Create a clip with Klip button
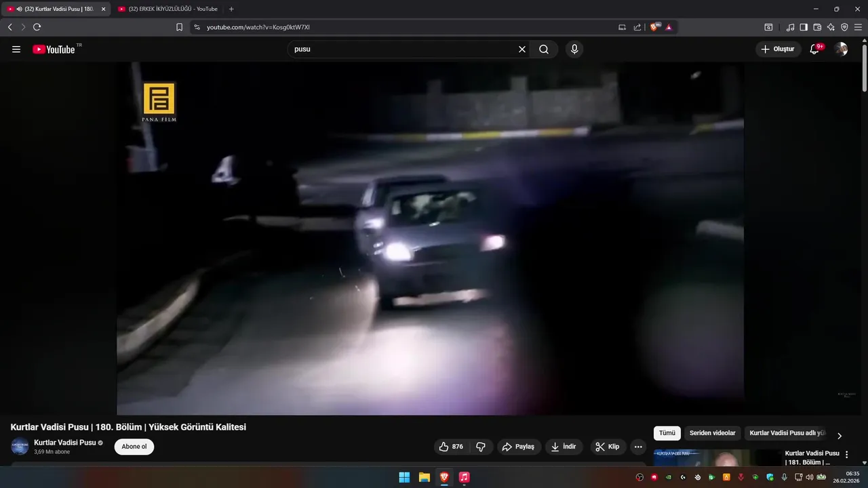Viewport: 868px width, 488px height. click(608, 447)
